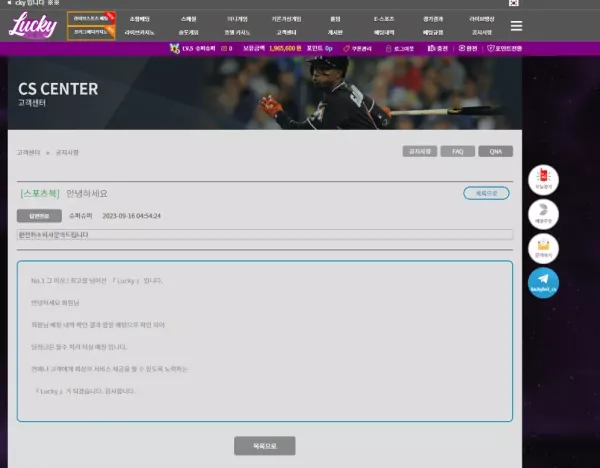The height and width of the screenshot is (468, 600).
Task: Switch to the 공지사항 tab button
Action: click(x=420, y=152)
